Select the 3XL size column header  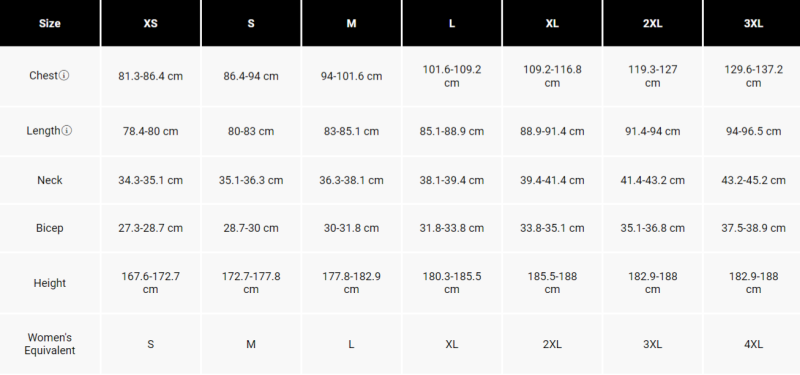(752, 23)
